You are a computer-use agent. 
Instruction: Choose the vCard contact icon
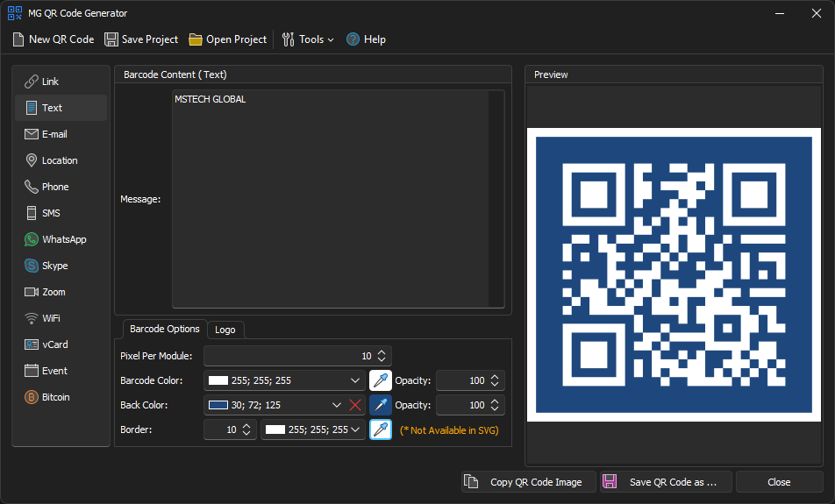pos(32,344)
